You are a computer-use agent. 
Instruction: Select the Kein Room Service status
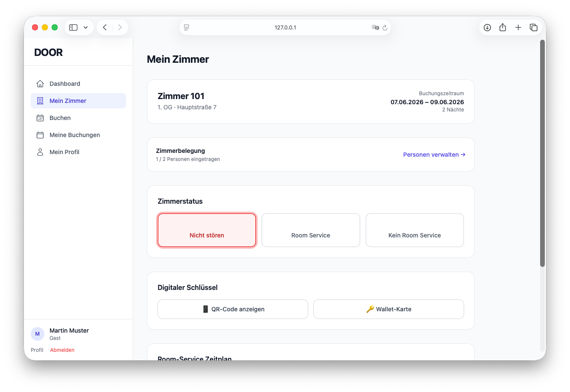(x=415, y=230)
